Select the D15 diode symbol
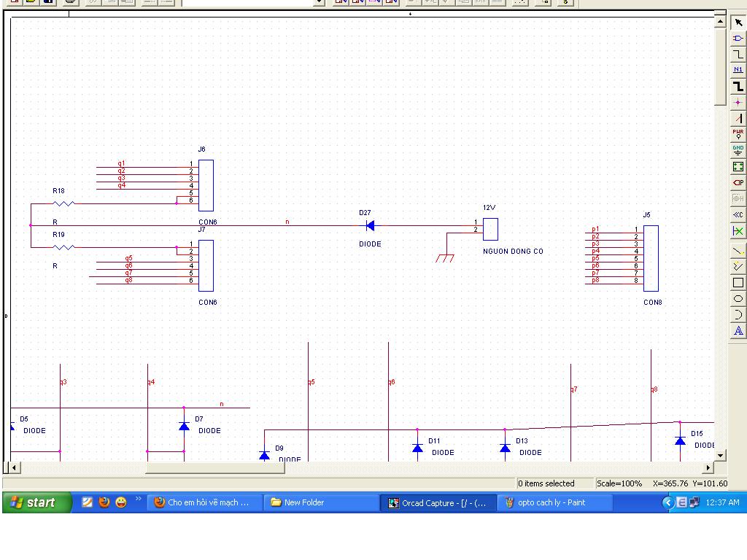747x560 pixels. click(x=680, y=441)
